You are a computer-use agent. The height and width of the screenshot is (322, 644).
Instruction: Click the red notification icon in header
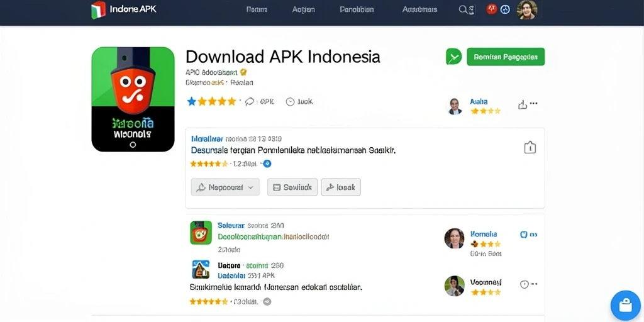click(491, 9)
